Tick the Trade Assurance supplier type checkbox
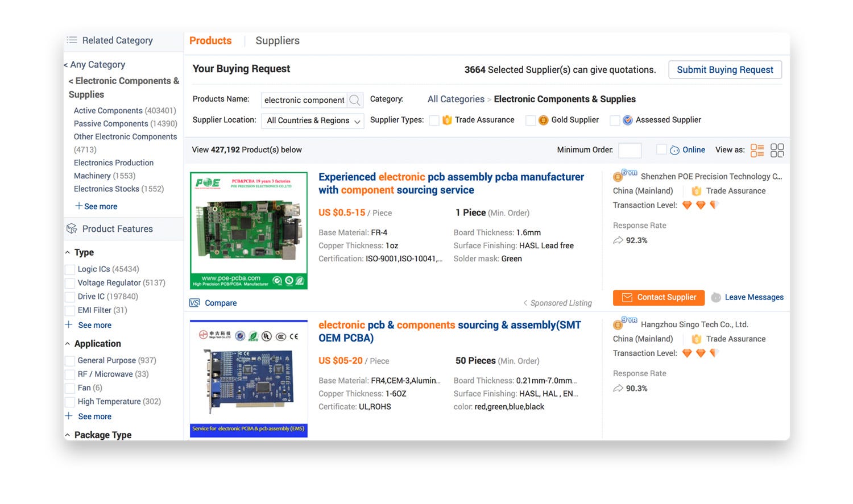This screenshot has width=853, height=504. tap(434, 120)
